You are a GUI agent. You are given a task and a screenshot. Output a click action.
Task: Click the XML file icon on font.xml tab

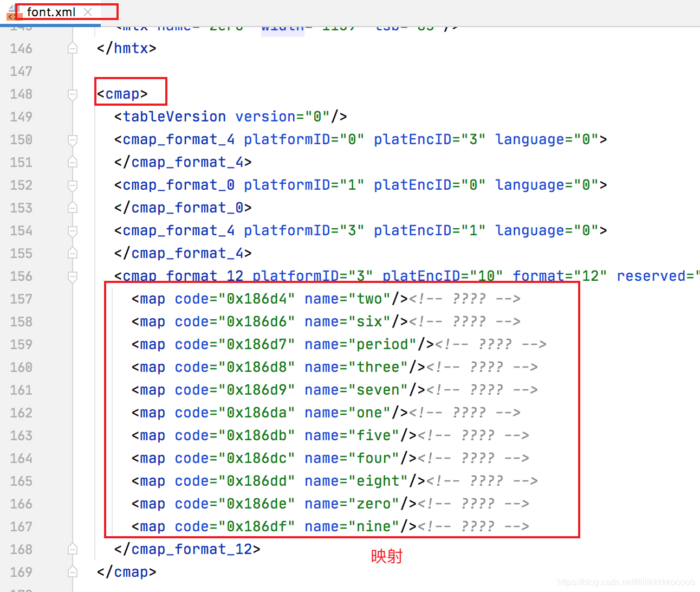pos(14,12)
